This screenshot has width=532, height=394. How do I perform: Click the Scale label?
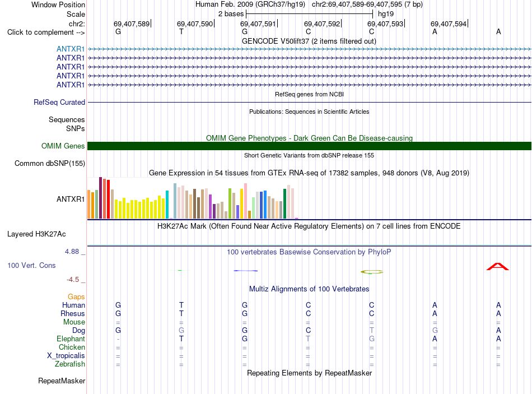(76, 14)
